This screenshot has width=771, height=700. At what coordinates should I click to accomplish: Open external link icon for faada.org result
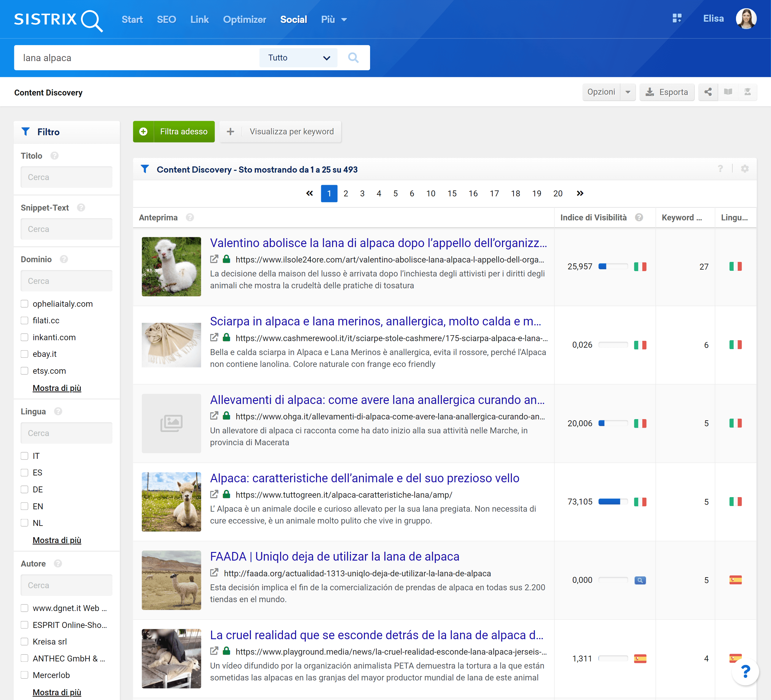pos(214,573)
